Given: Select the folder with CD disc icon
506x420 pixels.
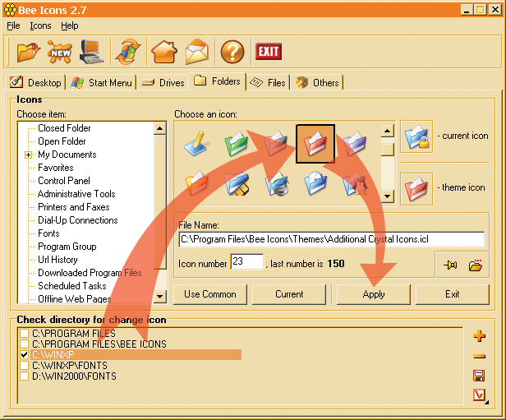Looking at the screenshot, I should click(315, 183).
